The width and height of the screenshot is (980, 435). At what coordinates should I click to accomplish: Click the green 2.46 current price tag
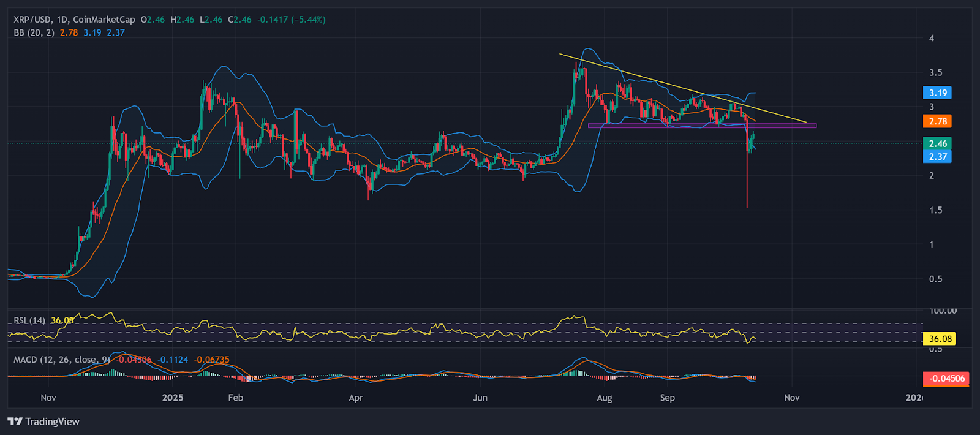click(937, 143)
